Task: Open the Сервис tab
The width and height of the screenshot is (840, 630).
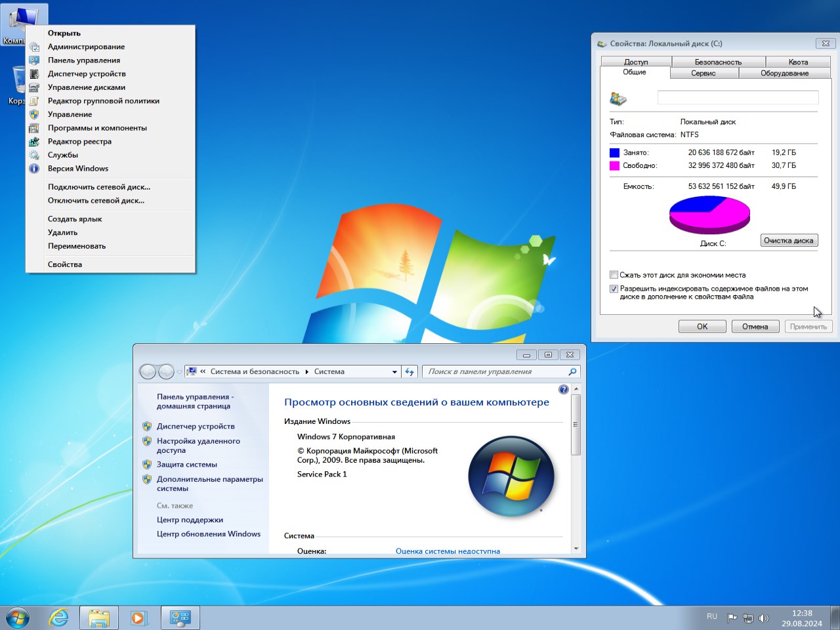Action: [x=703, y=73]
